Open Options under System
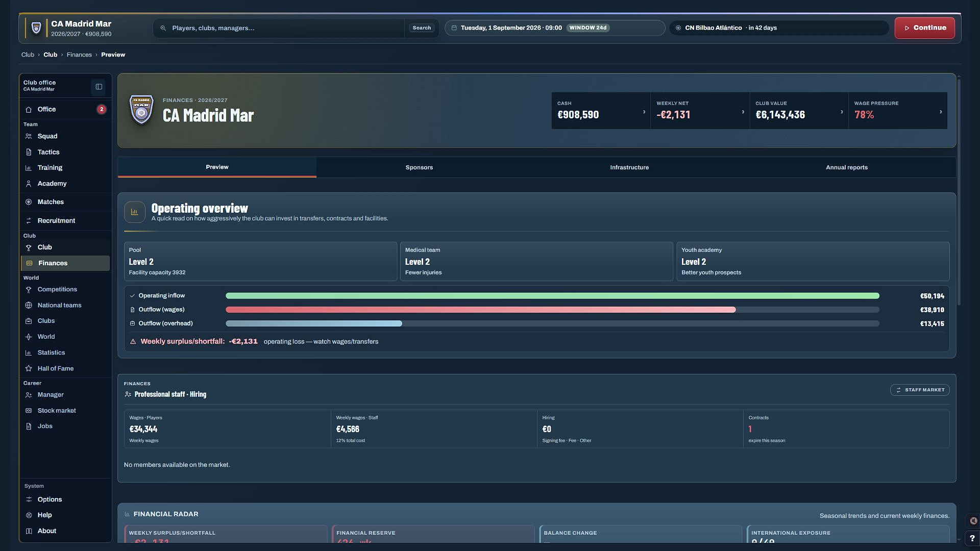This screenshot has width=980, height=551. (x=65, y=499)
